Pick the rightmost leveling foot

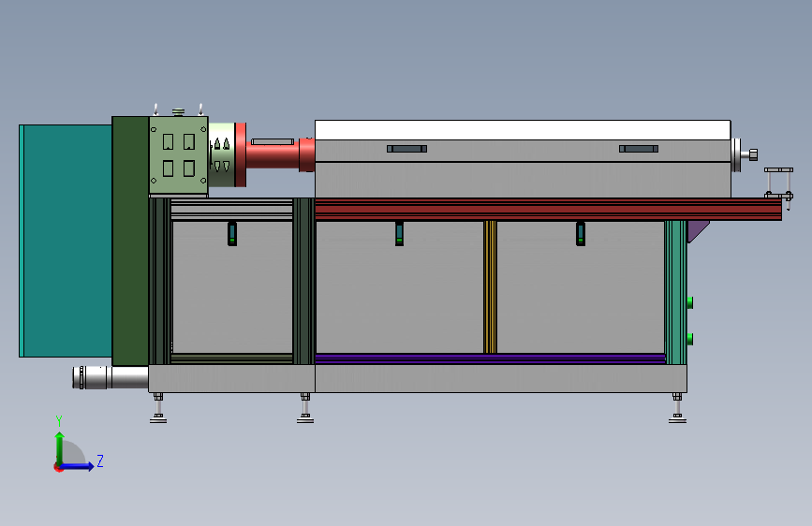coord(677,408)
